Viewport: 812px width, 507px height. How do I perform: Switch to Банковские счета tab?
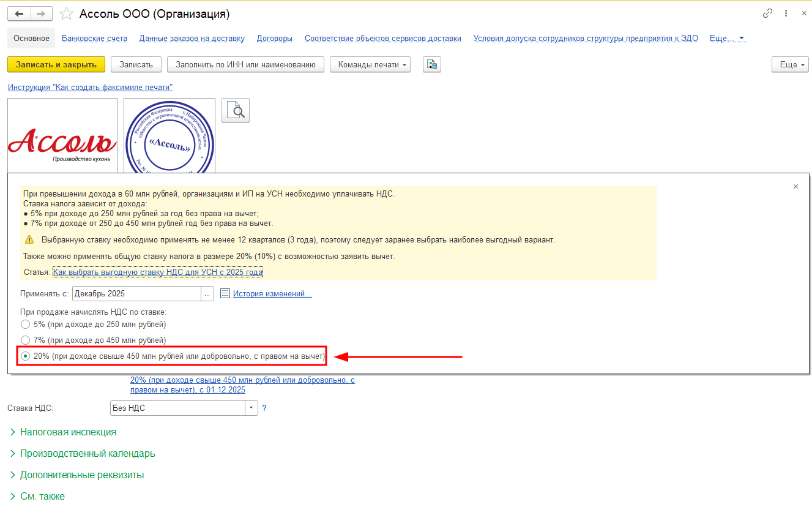click(x=94, y=38)
